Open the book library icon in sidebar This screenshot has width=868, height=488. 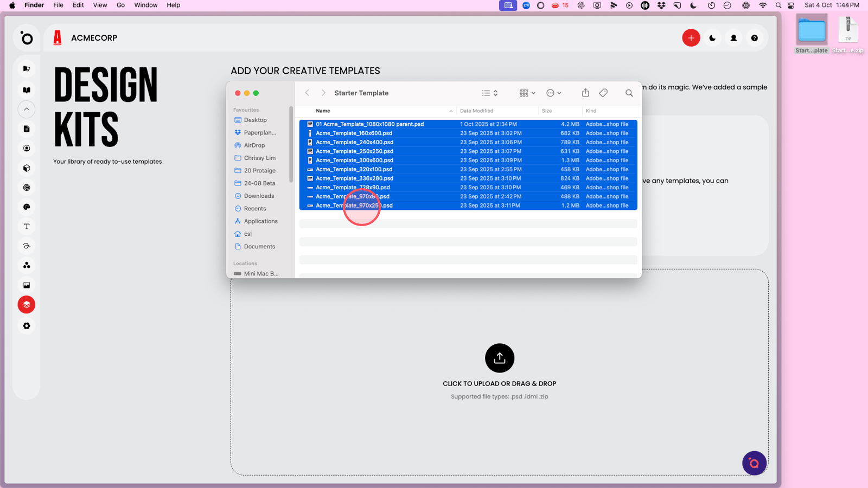[x=27, y=90]
